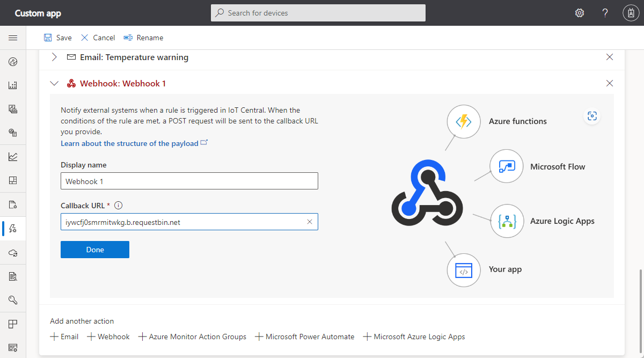
Task: Click the Callback URL info icon
Action: pyautogui.click(x=119, y=206)
